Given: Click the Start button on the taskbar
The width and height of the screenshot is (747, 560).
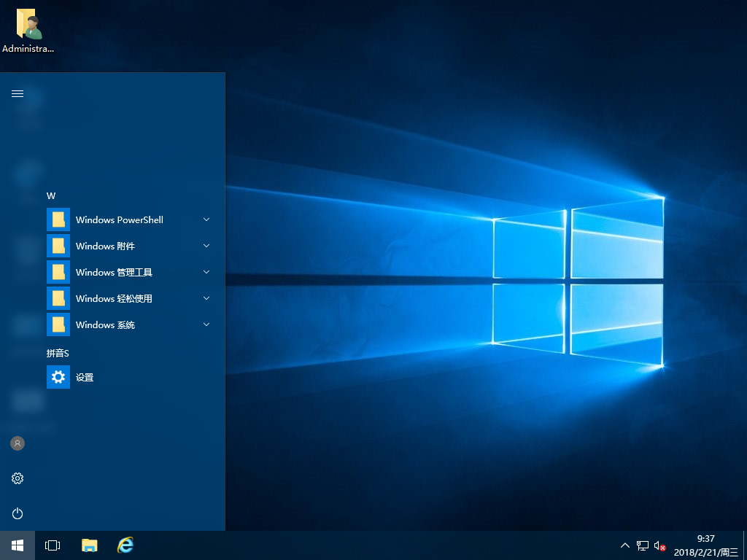Looking at the screenshot, I should pos(16,545).
